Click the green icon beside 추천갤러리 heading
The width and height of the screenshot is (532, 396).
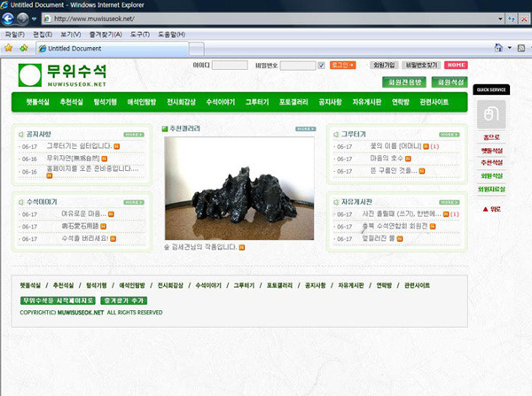coord(165,128)
